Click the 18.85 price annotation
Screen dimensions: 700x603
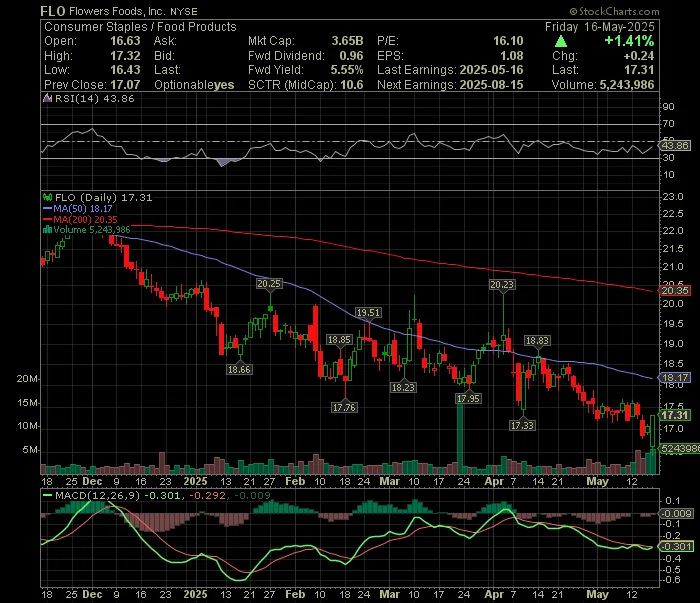(x=339, y=340)
